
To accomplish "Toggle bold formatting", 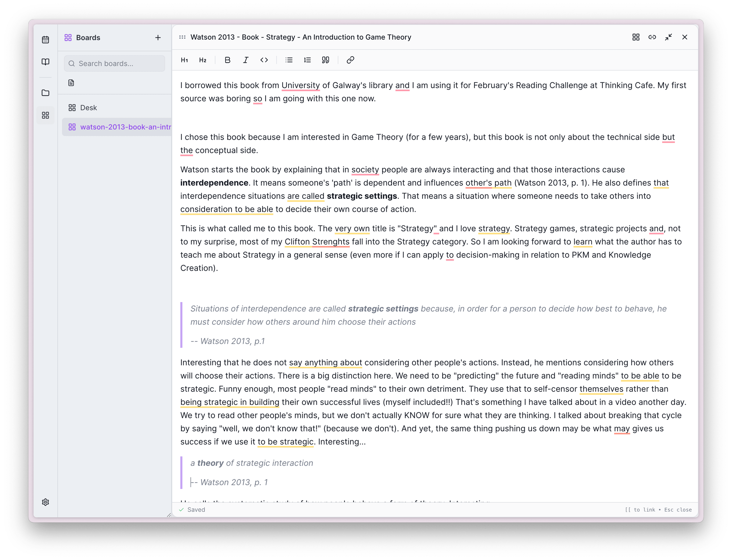I will (x=228, y=60).
